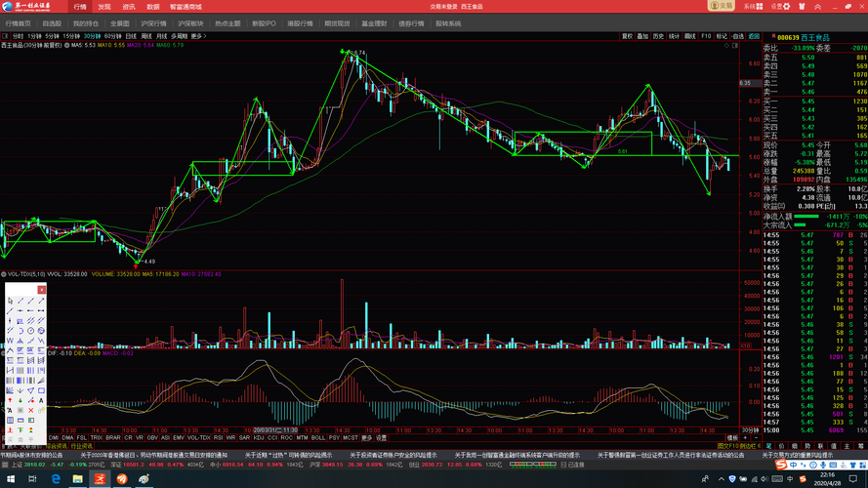Switch chart period to 月线

pos(162,36)
